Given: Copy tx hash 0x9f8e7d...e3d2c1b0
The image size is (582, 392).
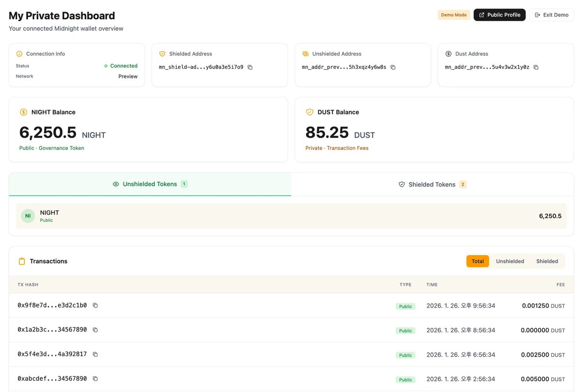Looking at the screenshot, I should click(x=95, y=305).
